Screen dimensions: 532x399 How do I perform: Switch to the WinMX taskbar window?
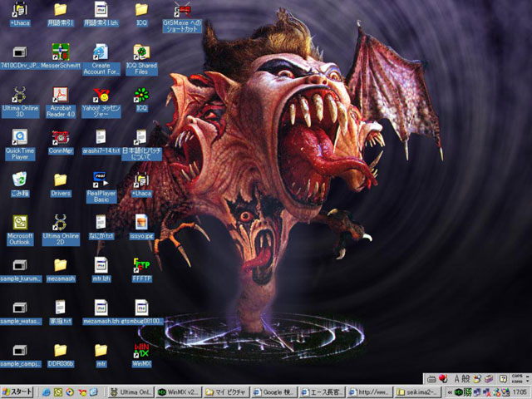[x=180, y=391]
